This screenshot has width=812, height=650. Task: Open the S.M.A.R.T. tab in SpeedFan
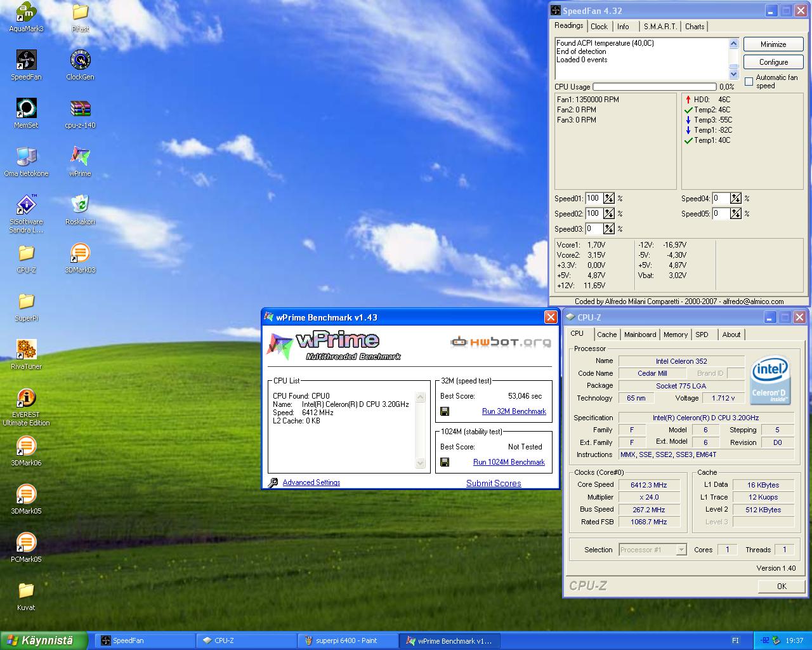coord(660,27)
